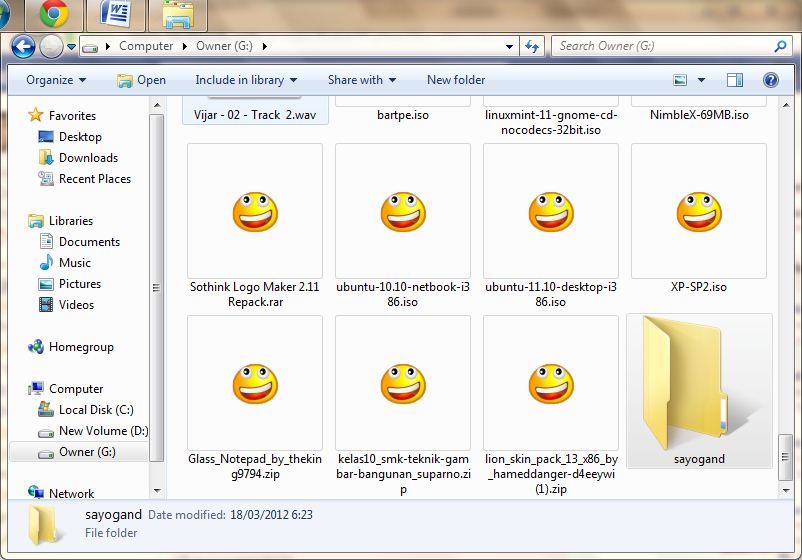Image resolution: width=802 pixels, height=560 pixels.
Task: Select Owner (G:) in navigation pane
Action: click(79, 452)
